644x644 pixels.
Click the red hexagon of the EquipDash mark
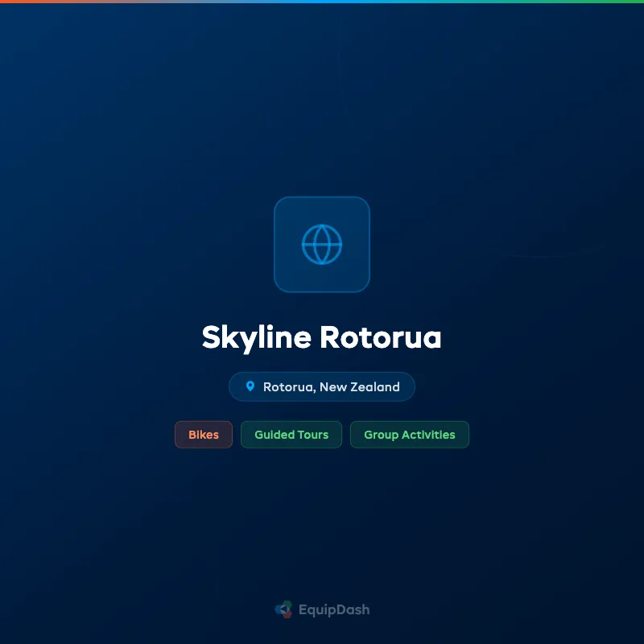[x=287, y=615]
